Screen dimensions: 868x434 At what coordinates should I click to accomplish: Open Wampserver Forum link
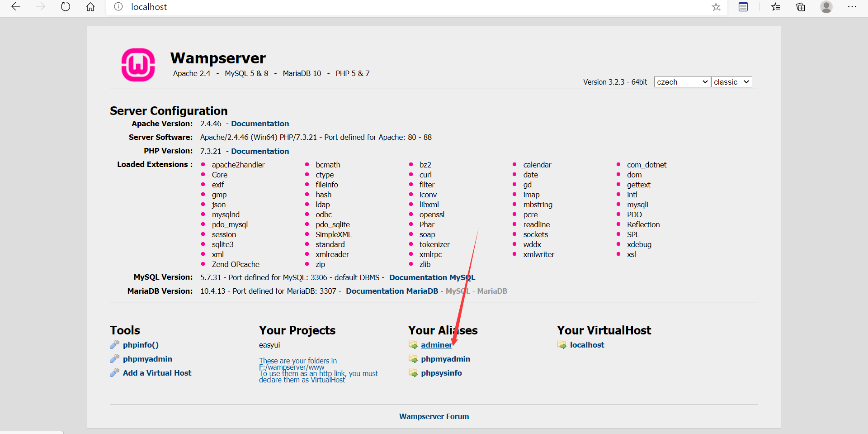click(434, 416)
